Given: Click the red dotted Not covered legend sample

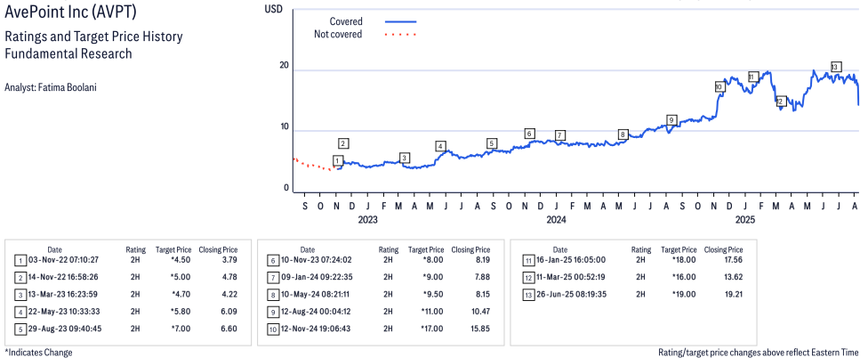Looking at the screenshot, I should pyautogui.click(x=400, y=35).
